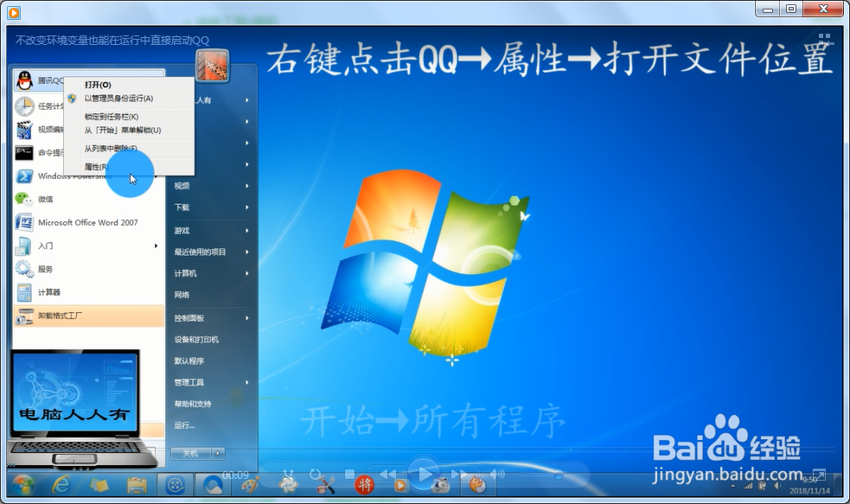850x504 pixels.
Task: Launch the video editor clapperboard icon
Action: click(x=24, y=130)
